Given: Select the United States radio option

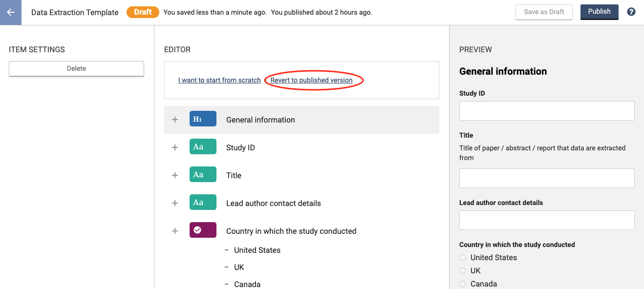Looking at the screenshot, I should (463, 258).
